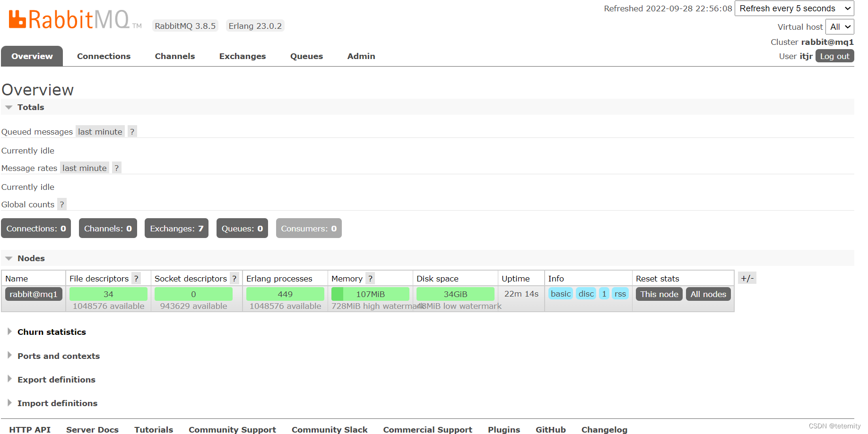Open Virtual host dropdown
Image resolution: width=868 pixels, height=434 pixels.
pos(840,27)
